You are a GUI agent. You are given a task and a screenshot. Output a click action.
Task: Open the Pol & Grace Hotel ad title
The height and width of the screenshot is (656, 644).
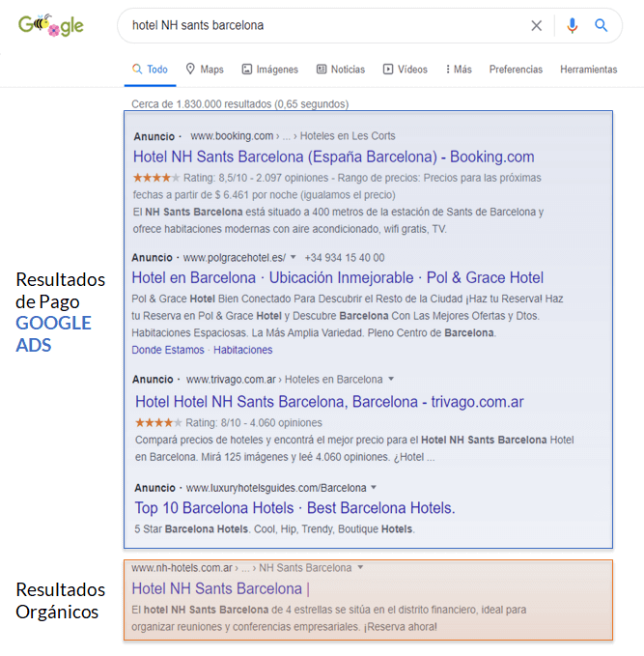[x=338, y=277]
